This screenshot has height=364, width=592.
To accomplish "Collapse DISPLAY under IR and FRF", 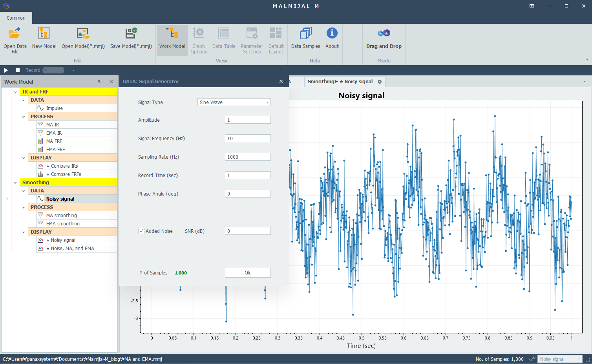I will 24,158.
